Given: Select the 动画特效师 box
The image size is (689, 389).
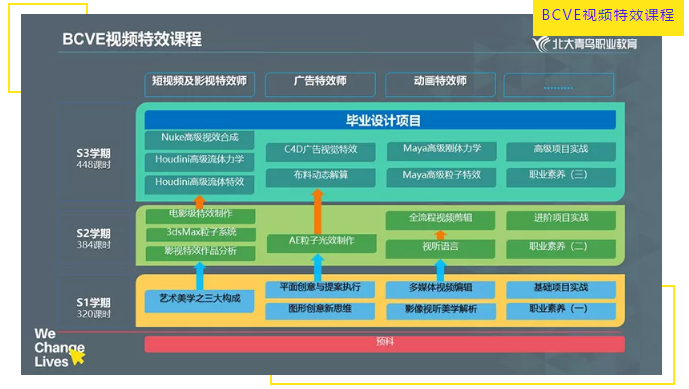Looking at the screenshot, I should 440,84.
